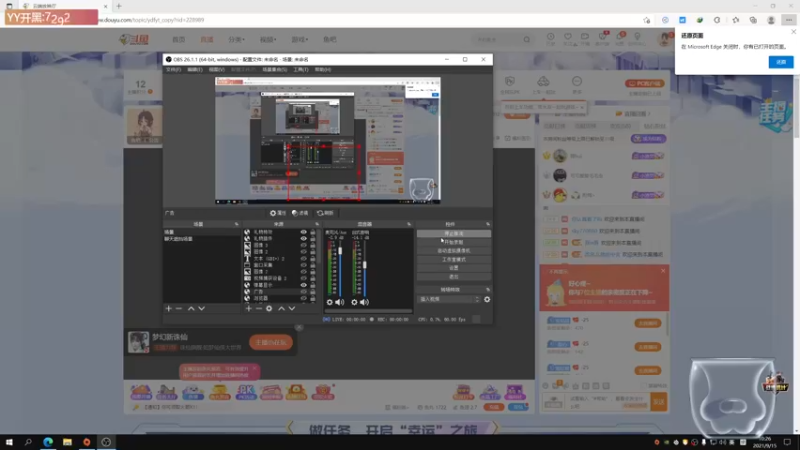Move selected source up in list
Screen dimensions: 800x450
[281, 309]
